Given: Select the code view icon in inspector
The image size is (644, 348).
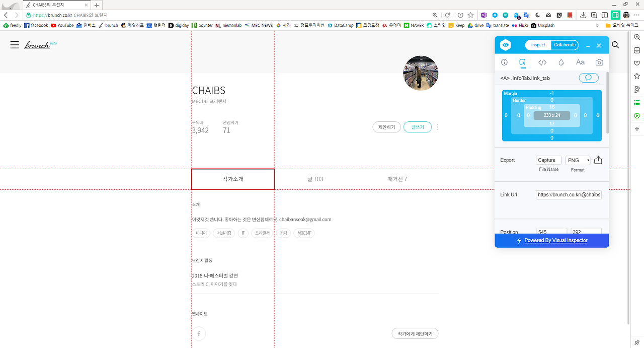Looking at the screenshot, I should click(x=542, y=62).
